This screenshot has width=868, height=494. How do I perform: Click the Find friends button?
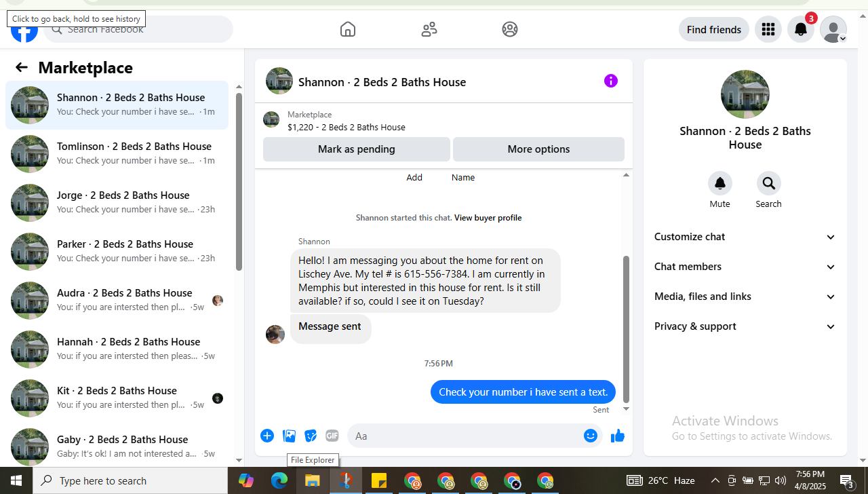[714, 29]
